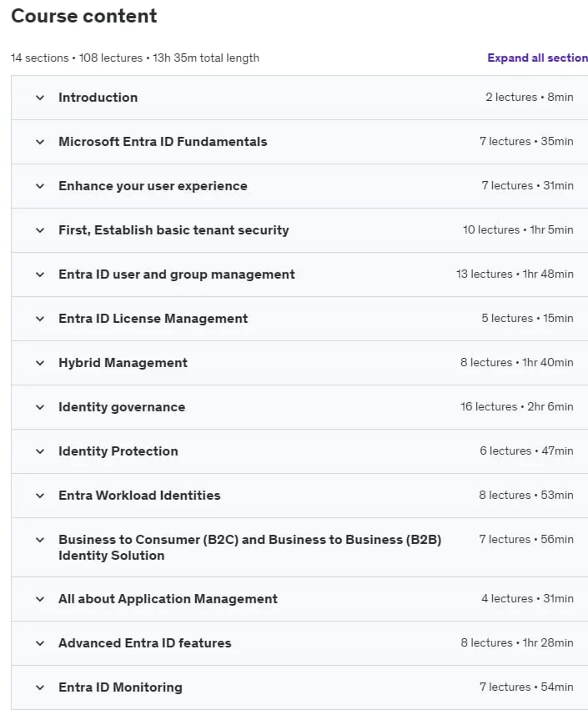588x710 pixels.
Task: Click the Entra ID License Management title
Action: [x=153, y=319]
